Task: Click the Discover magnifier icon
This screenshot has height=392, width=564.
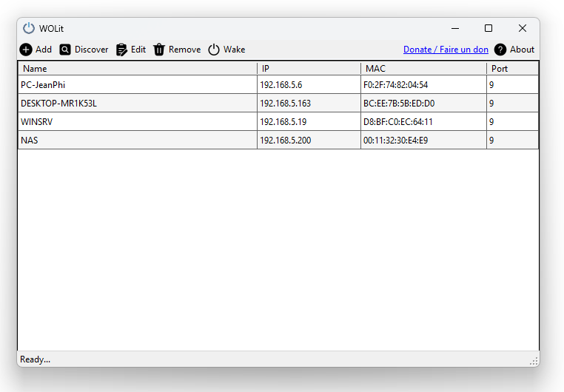Action: tap(65, 50)
